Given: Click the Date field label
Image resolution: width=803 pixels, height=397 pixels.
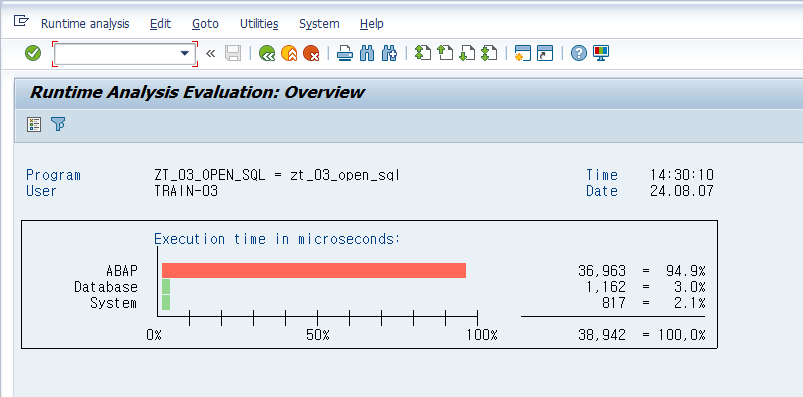Looking at the screenshot, I should point(602,191).
